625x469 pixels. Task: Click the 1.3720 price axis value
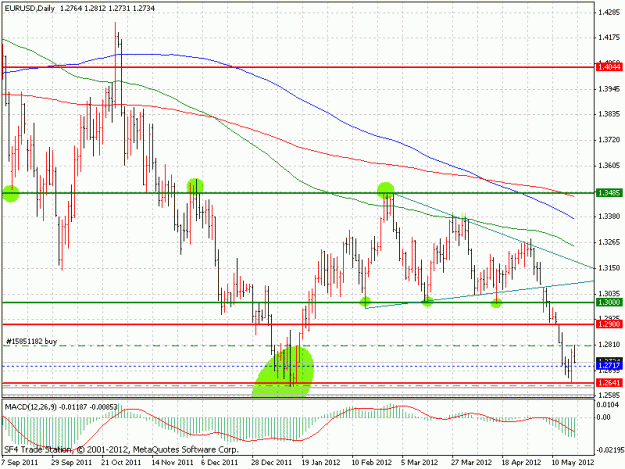coord(609,140)
